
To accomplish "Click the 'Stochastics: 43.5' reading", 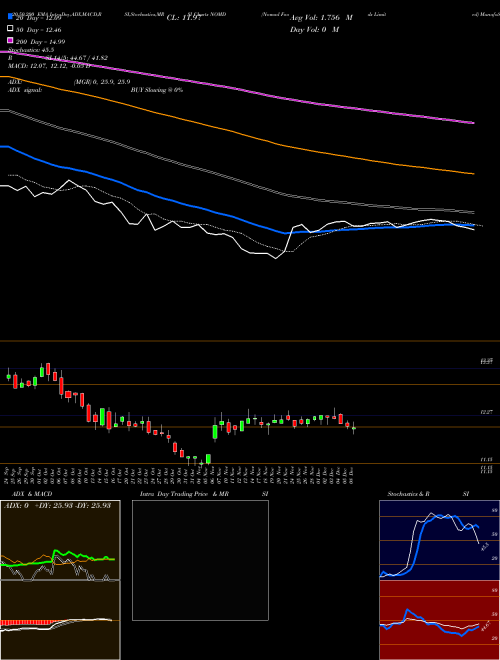I will click(x=31, y=50).
